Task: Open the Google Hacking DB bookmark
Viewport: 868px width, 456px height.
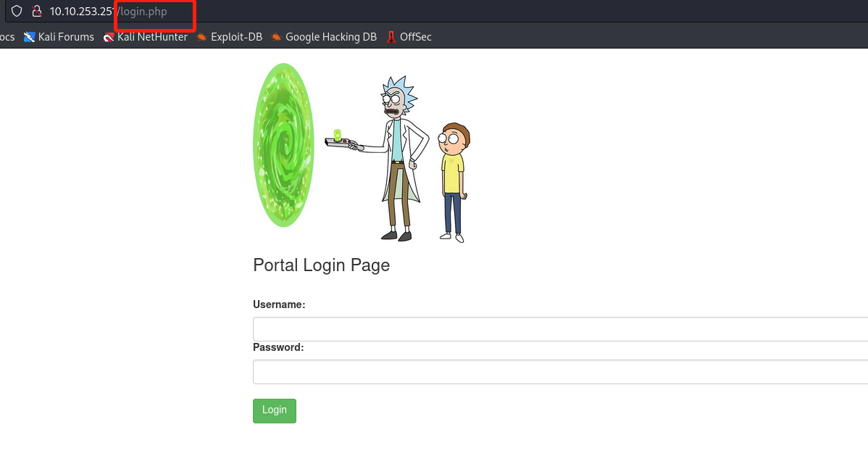Action: (x=324, y=37)
